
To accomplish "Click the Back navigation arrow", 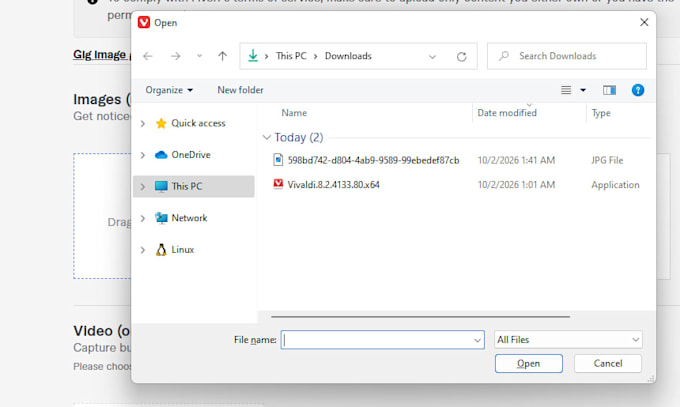I will [148, 56].
